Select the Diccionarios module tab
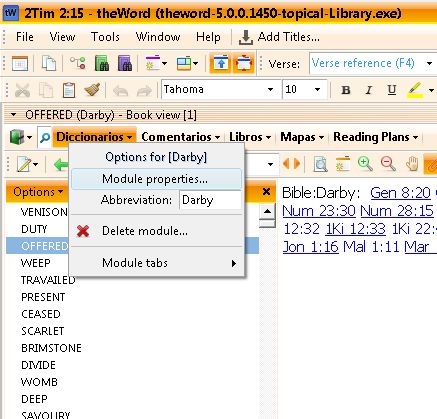 (94, 137)
